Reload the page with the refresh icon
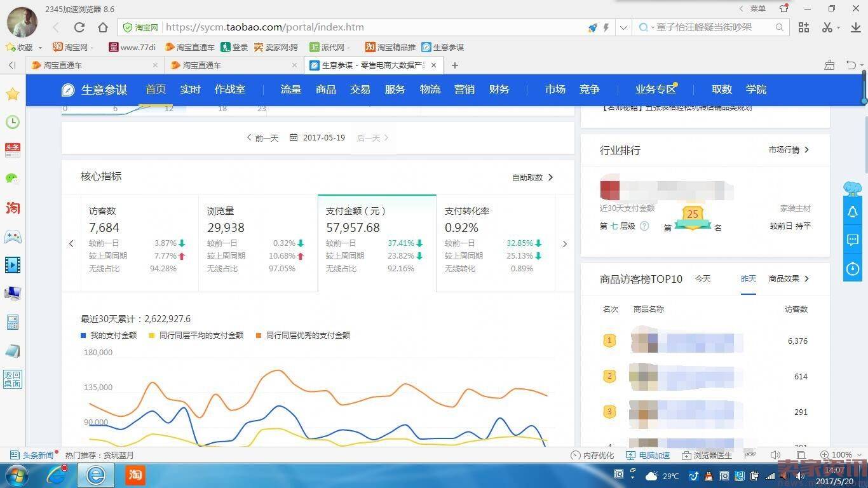 (79, 27)
